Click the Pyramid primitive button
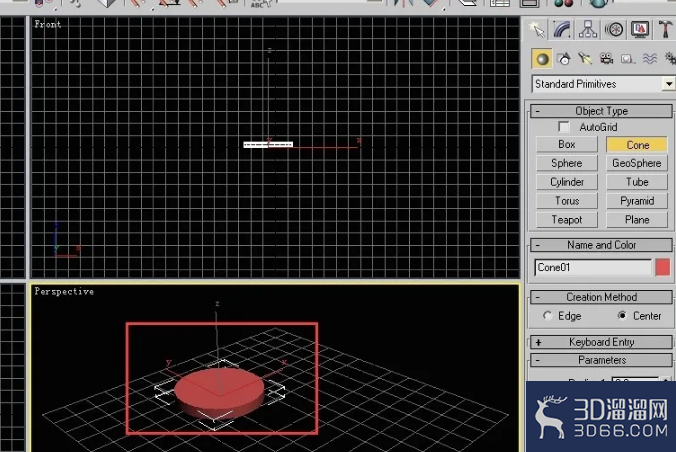Viewport: 676px width, 452px height. pos(637,201)
